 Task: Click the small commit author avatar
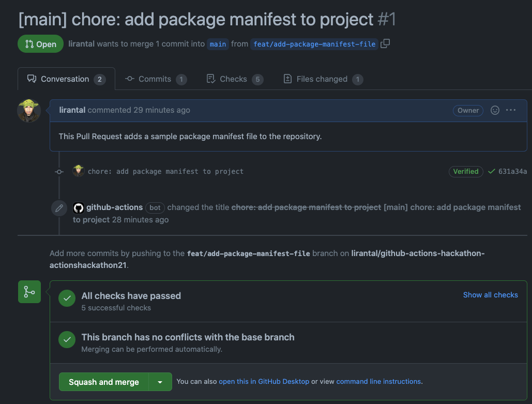pyautogui.click(x=79, y=171)
